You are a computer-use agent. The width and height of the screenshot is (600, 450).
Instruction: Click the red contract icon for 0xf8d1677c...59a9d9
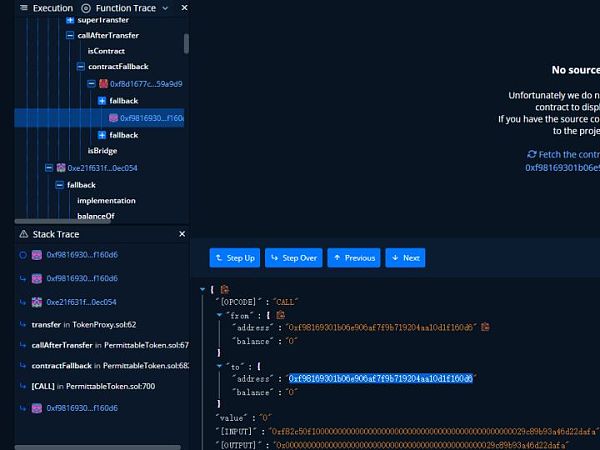[x=102, y=84]
